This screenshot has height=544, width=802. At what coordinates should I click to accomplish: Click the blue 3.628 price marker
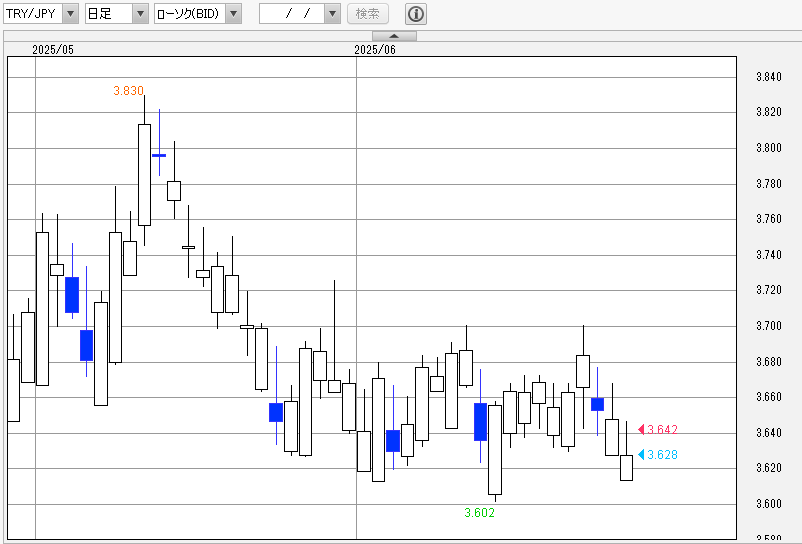click(658, 455)
